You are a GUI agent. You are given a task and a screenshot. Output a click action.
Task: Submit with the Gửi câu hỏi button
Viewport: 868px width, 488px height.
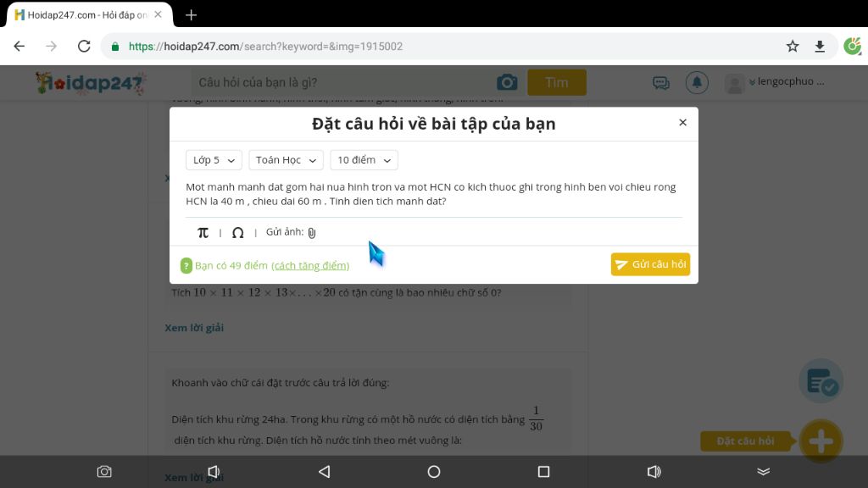[650, 264]
